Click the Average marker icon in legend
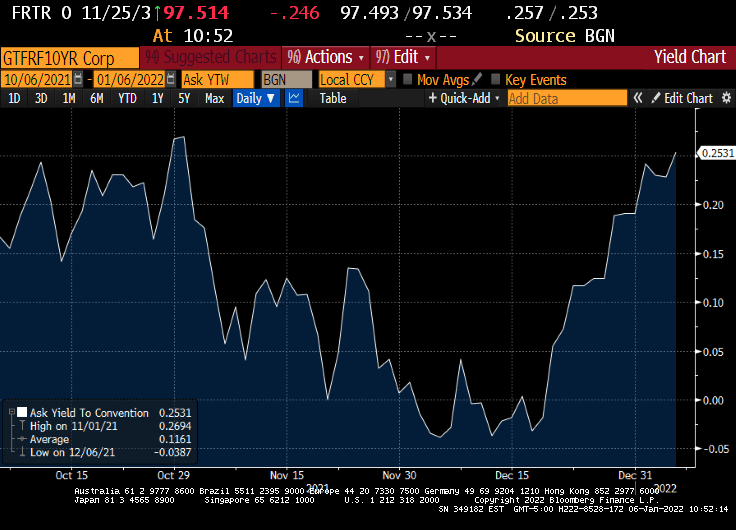Screen dimensions: 736x530 [x=22, y=439]
